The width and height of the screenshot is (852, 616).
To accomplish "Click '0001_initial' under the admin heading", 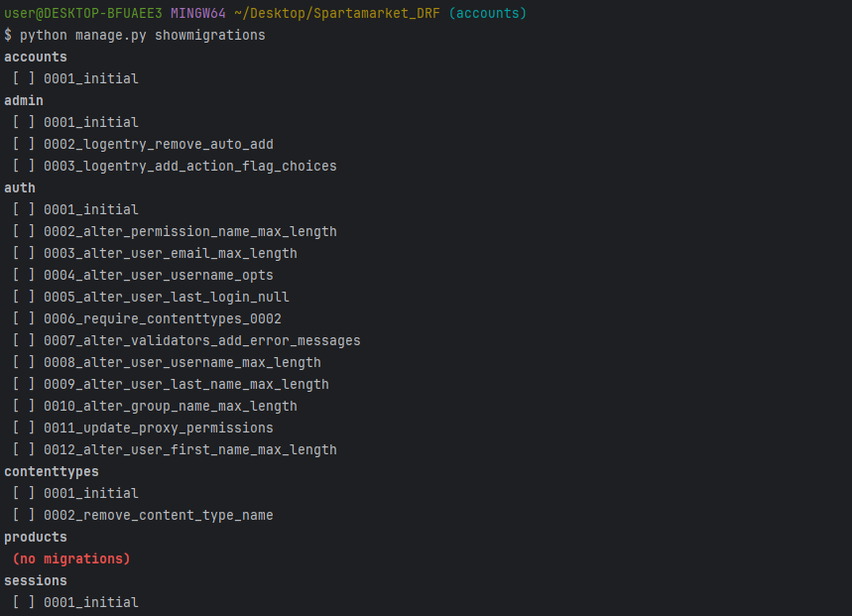I will click(91, 122).
